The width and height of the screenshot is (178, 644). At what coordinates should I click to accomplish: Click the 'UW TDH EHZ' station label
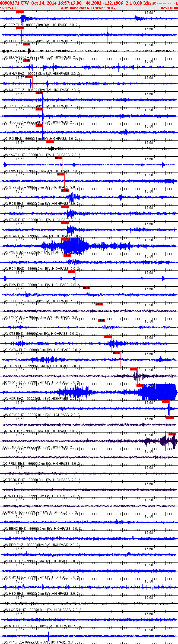click(13, 301)
